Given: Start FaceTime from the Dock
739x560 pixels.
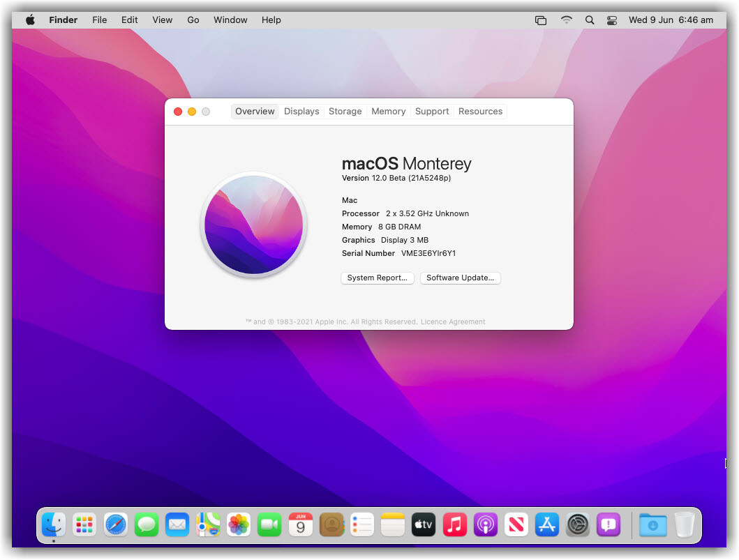Looking at the screenshot, I should tap(269, 524).
